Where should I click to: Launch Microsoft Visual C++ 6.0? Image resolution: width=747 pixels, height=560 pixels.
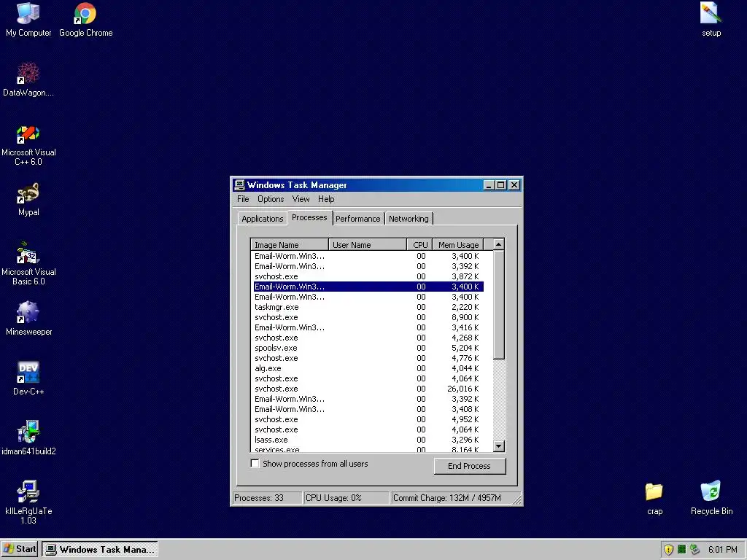coord(28,145)
